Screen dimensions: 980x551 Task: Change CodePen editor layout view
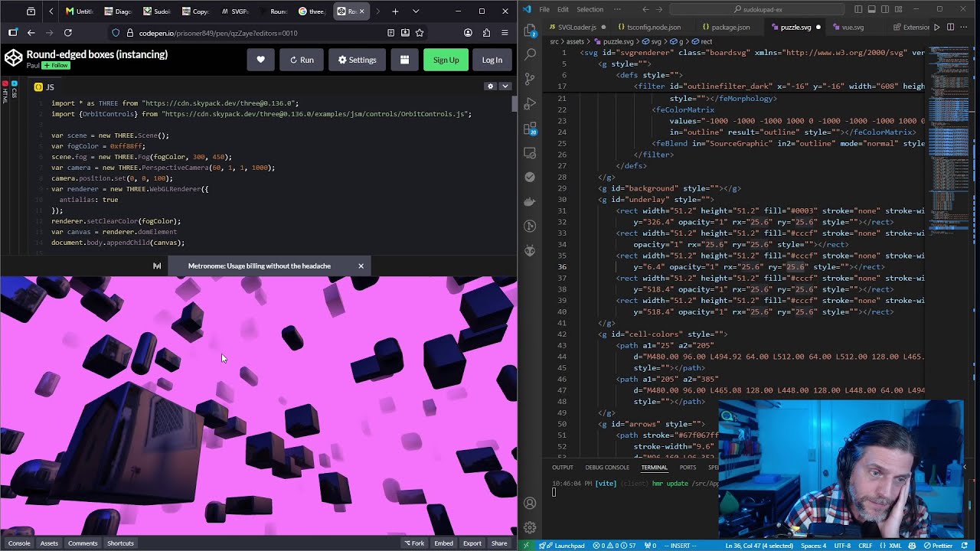(404, 60)
